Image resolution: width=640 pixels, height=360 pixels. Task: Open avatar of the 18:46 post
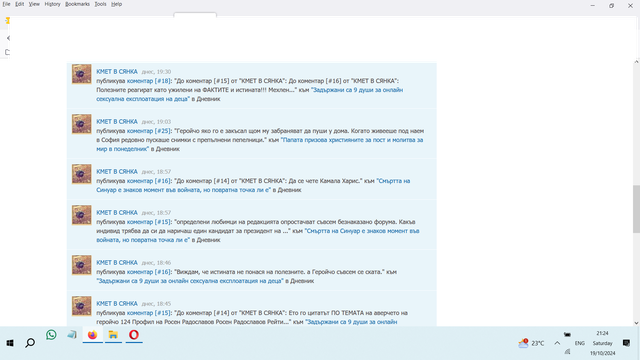(x=82, y=265)
